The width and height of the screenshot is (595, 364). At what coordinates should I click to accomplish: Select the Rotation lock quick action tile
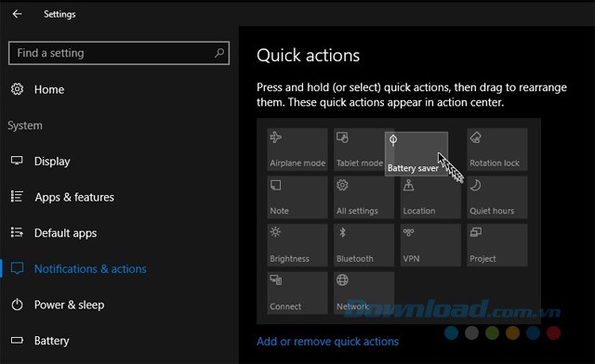(x=497, y=149)
